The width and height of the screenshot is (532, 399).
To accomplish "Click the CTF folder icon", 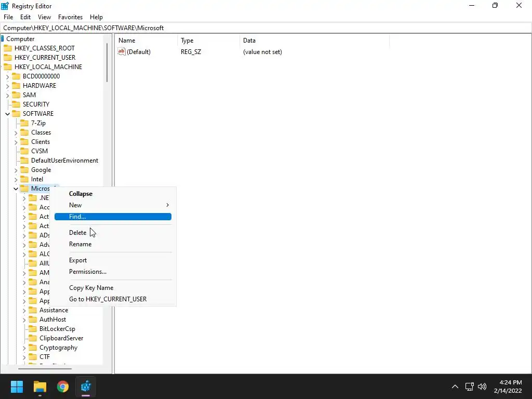I will 33,356.
